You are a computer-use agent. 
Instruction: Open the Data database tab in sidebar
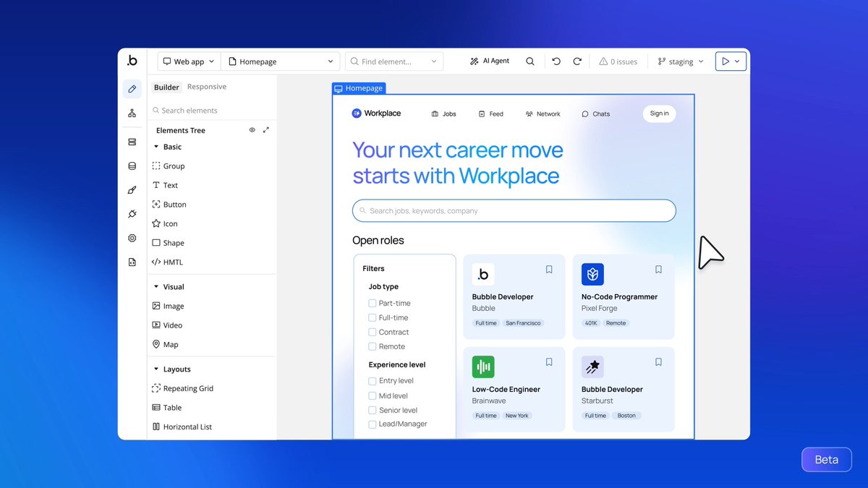coord(132,166)
